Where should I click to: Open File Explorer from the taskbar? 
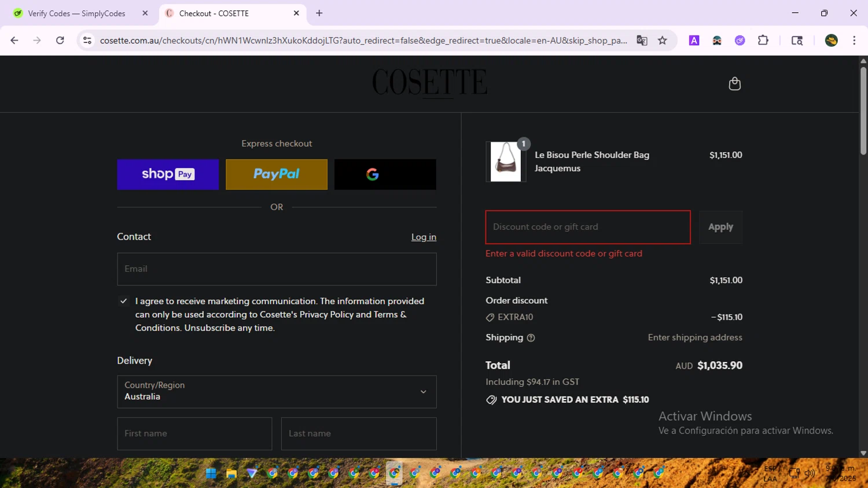(231, 474)
